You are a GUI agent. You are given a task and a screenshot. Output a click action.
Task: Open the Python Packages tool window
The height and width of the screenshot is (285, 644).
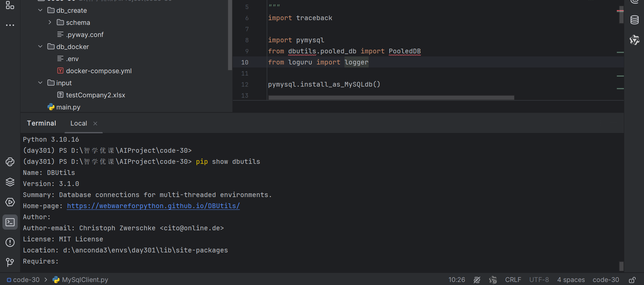pos(10,162)
